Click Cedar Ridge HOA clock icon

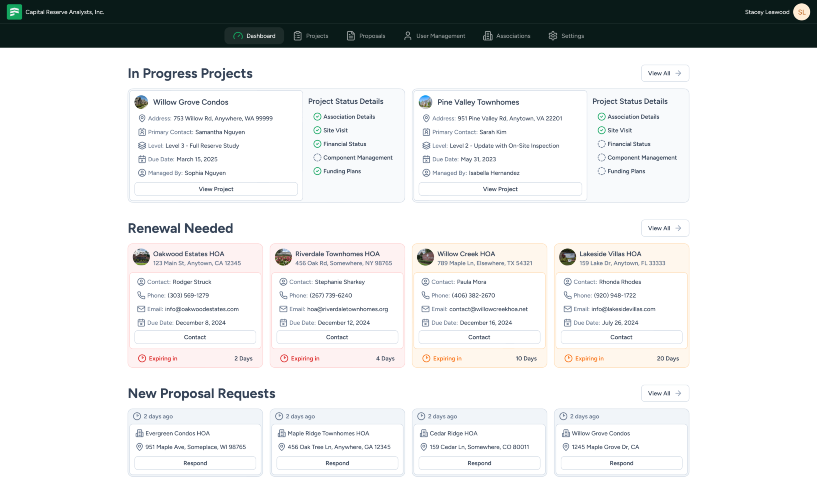point(421,416)
